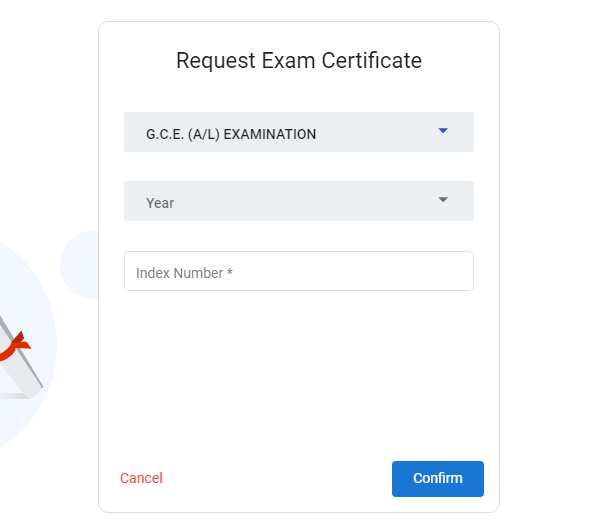Click the Confirm button
The width and height of the screenshot is (598, 523).
438,479
